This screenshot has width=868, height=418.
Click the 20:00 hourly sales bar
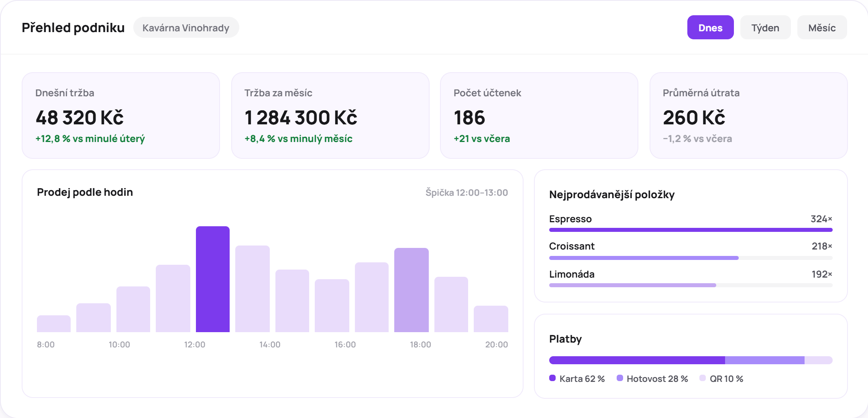coord(491,319)
